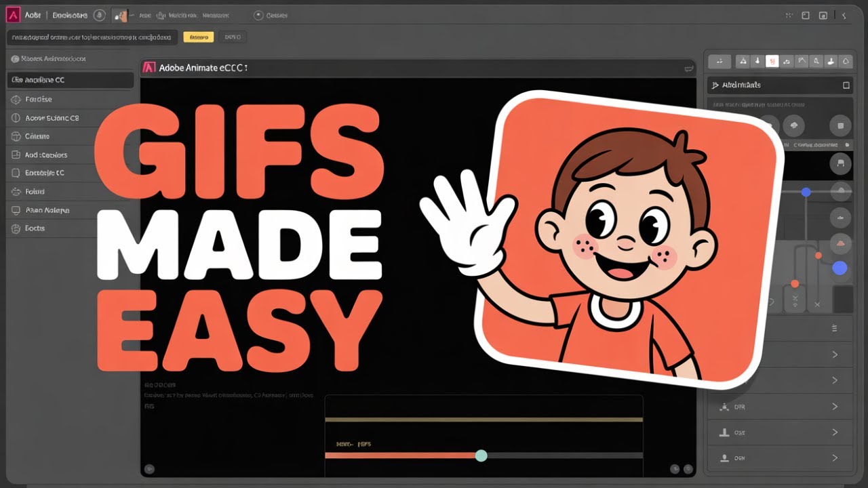868x488 pixels.
Task: Expand the first chevron row under the list icon
Action: pyautogui.click(x=835, y=354)
